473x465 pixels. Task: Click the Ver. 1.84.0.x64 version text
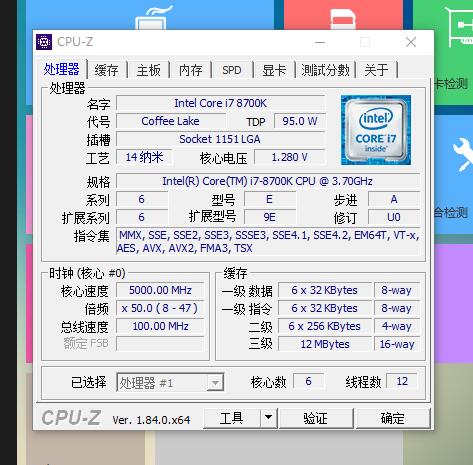pyautogui.click(x=151, y=420)
